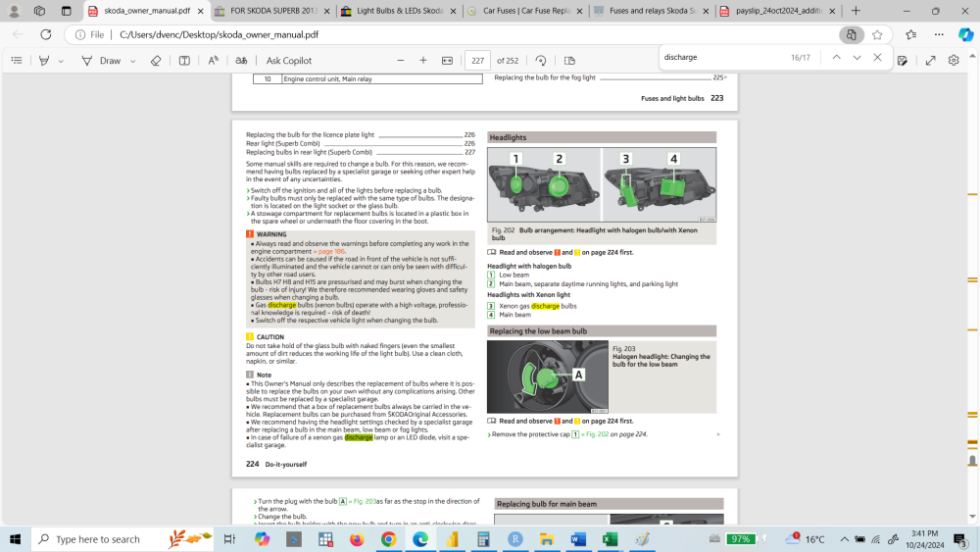Click the page number field showing 227
This screenshot has height=552, width=980.
pyautogui.click(x=477, y=61)
